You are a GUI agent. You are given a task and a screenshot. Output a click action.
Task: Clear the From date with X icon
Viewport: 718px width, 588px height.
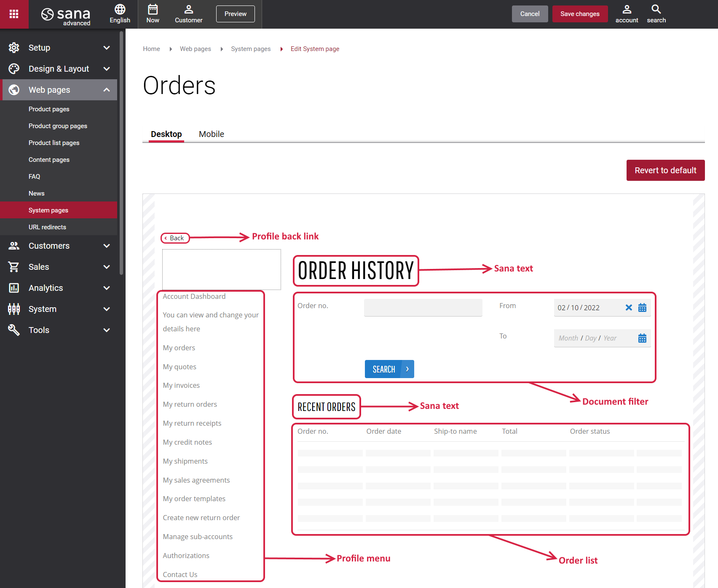pyautogui.click(x=629, y=308)
